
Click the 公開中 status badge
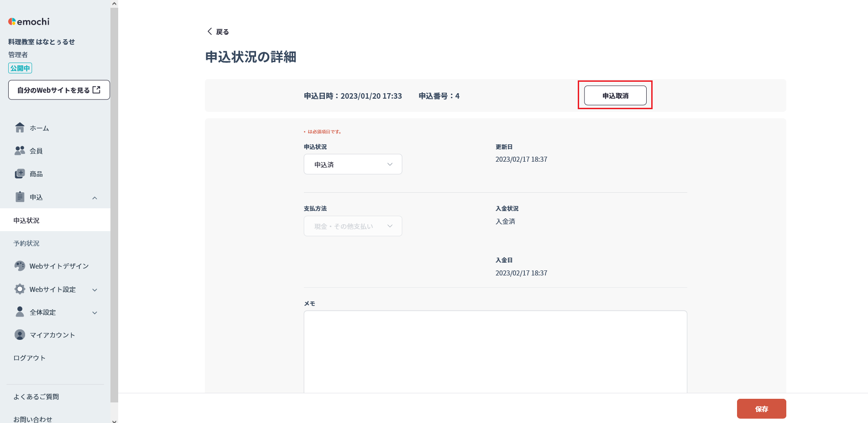point(20,68)
